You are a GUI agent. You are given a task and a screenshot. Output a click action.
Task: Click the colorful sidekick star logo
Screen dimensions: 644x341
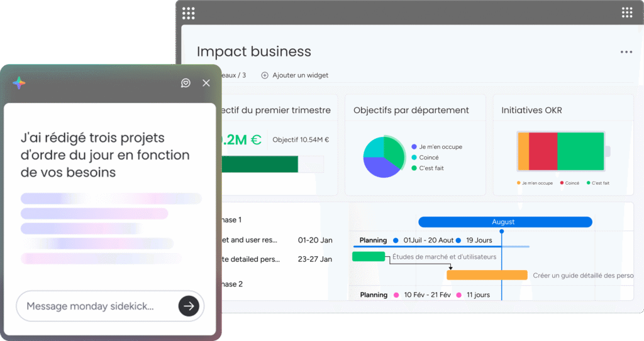(19, 83)
